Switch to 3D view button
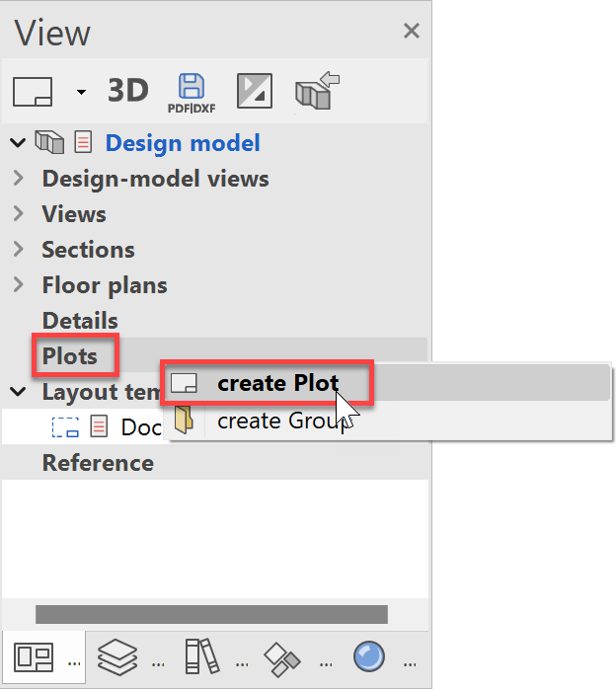 127,91
